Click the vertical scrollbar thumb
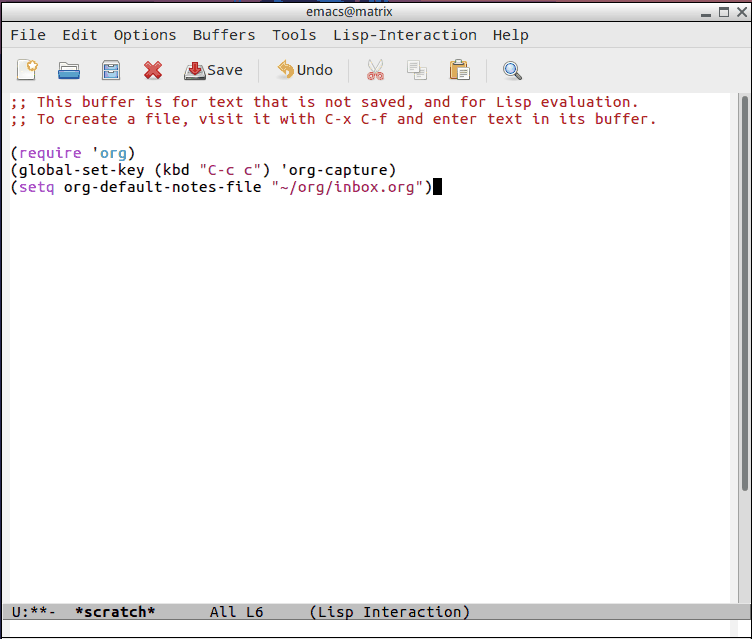 click(x=745, y=293)
